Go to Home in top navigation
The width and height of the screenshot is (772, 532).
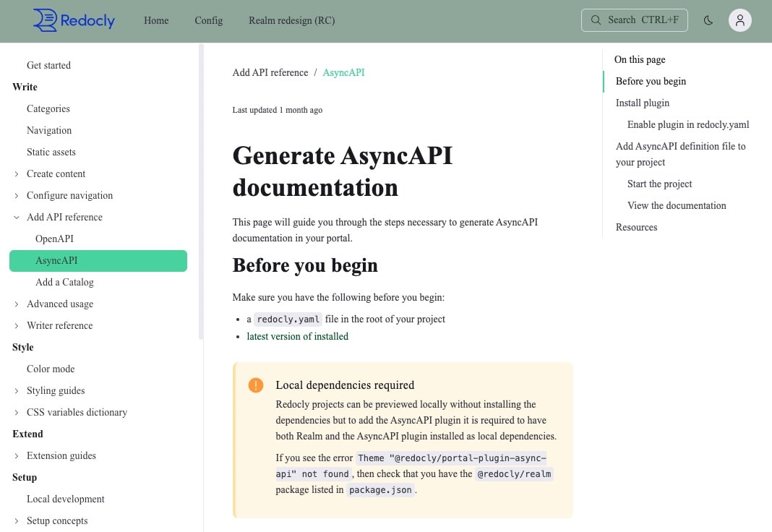[x=156, y=21]
